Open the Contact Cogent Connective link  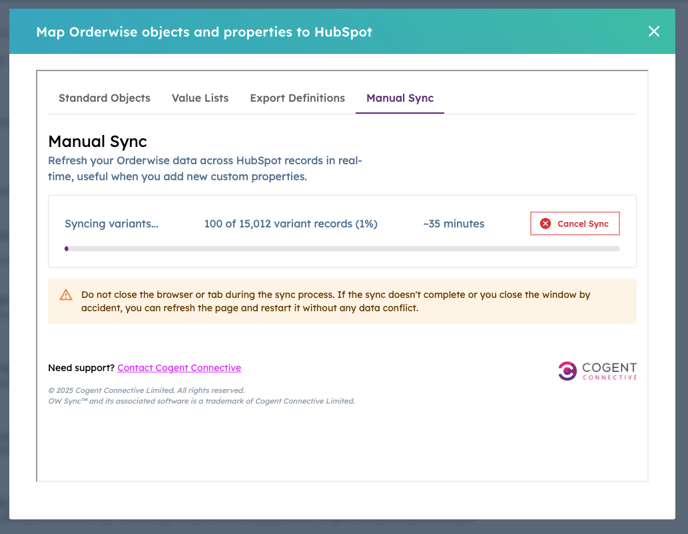pyautogui.click(x=179, y=368)
